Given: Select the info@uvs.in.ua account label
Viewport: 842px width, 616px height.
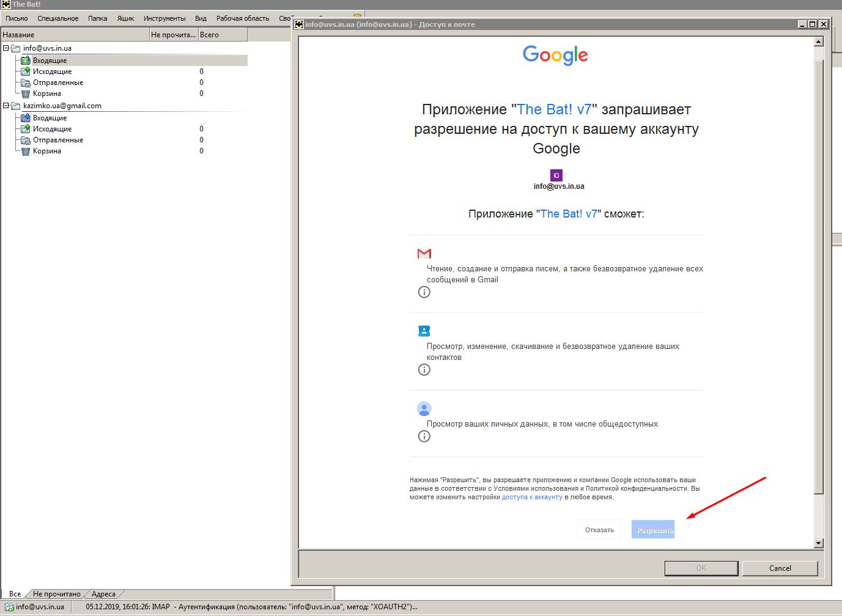Looking at the screenshot, I should (47, 48).
